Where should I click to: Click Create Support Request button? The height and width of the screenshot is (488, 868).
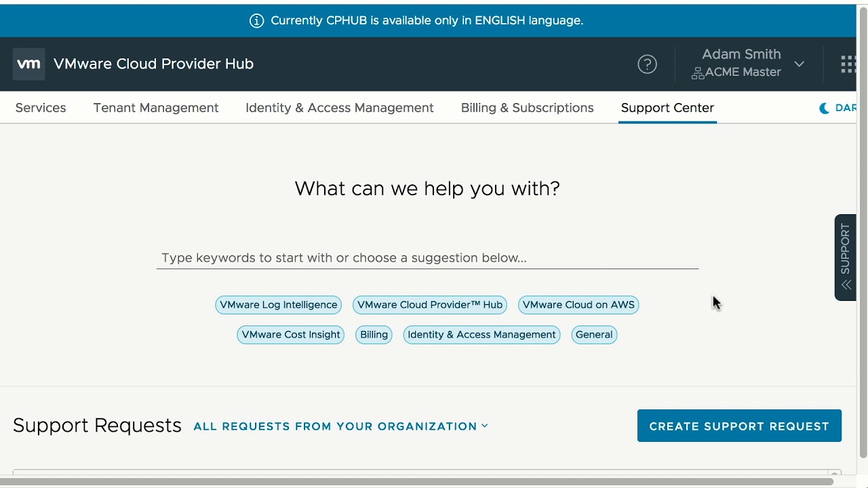point(739,426)
